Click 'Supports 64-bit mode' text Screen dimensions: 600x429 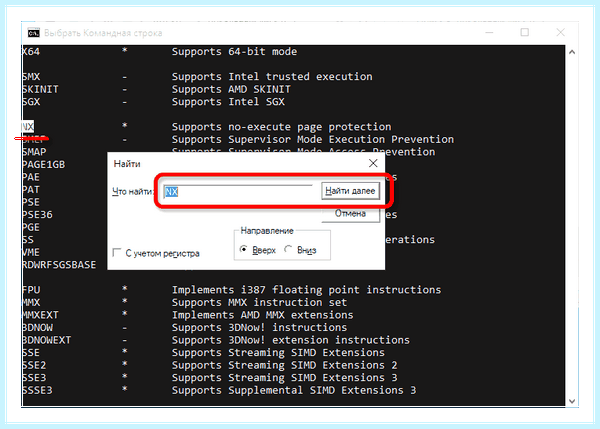[x=234, y=51]
